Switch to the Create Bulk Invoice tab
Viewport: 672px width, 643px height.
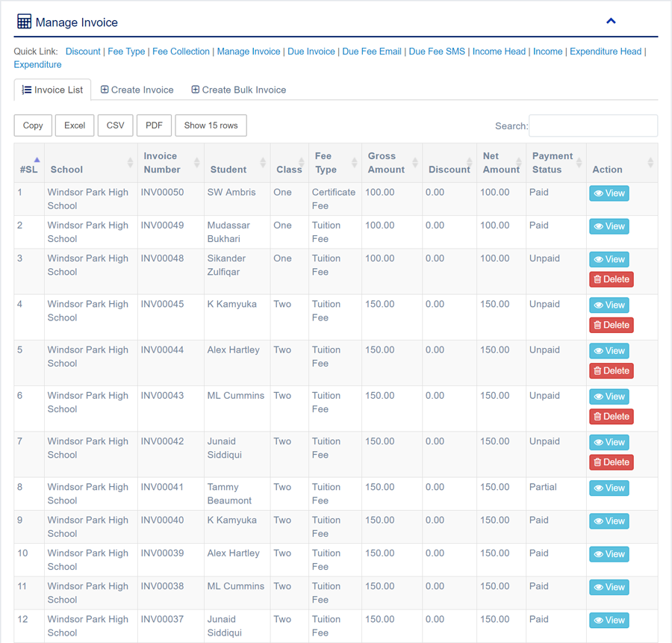(239, 90)
